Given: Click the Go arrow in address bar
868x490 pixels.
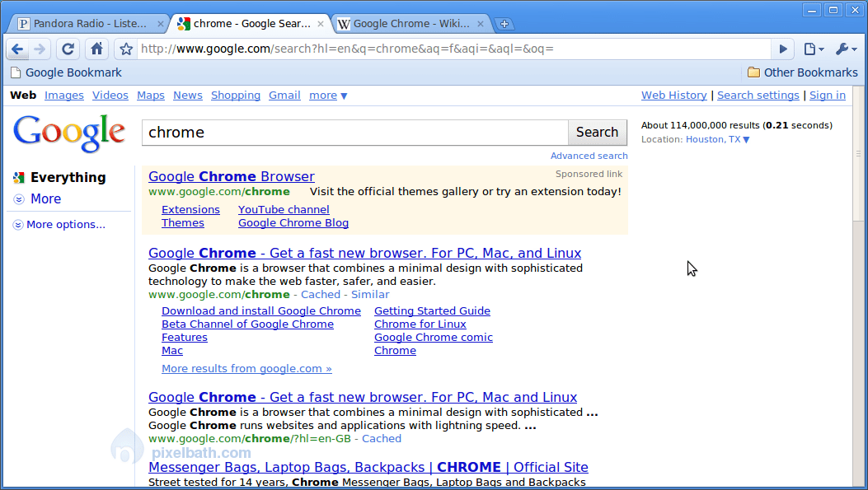Looking at the screenshot, I should [x=783, y=49].
